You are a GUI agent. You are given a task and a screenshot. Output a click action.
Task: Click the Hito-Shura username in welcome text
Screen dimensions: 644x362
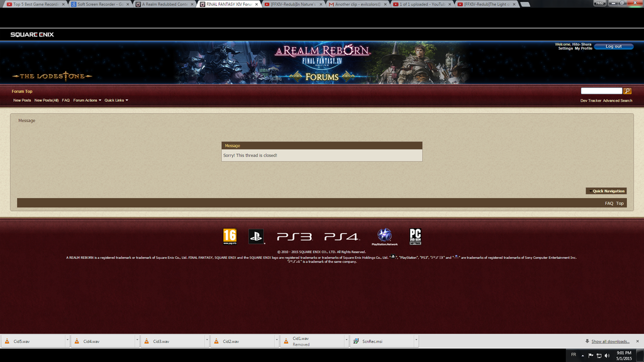[582, 45]
